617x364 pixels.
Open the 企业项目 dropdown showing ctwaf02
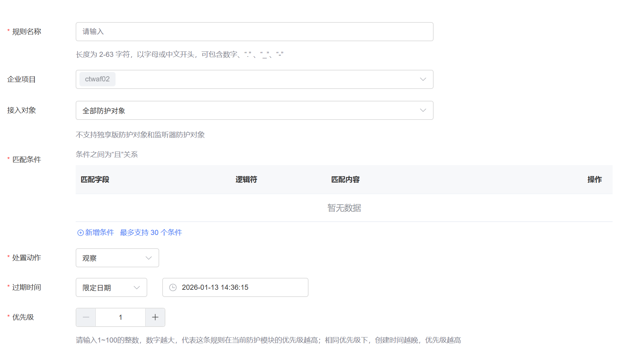254,79
